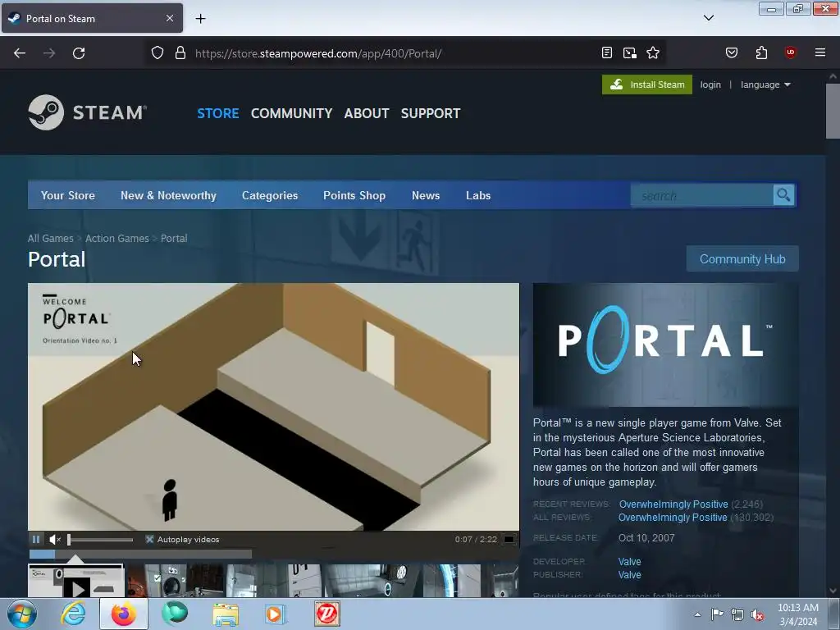Screen dimensions: 840x630
Task: Click the muted volume tray icon
Action: 757,615
